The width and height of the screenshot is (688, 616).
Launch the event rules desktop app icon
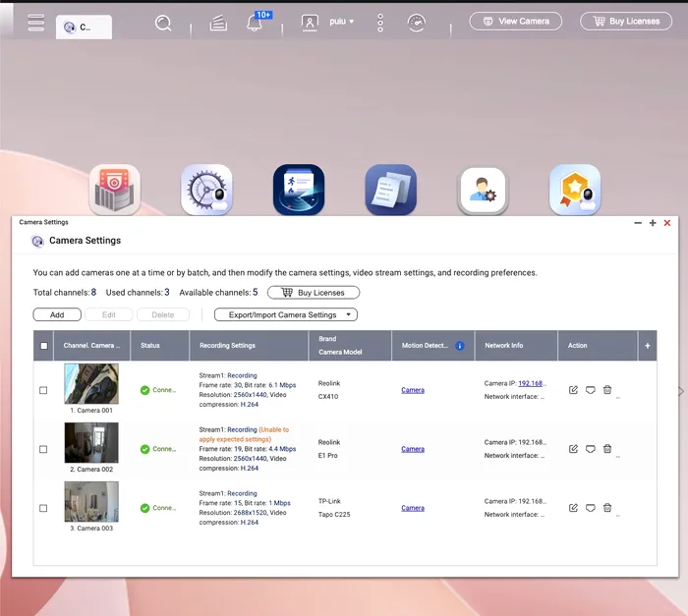299,190
